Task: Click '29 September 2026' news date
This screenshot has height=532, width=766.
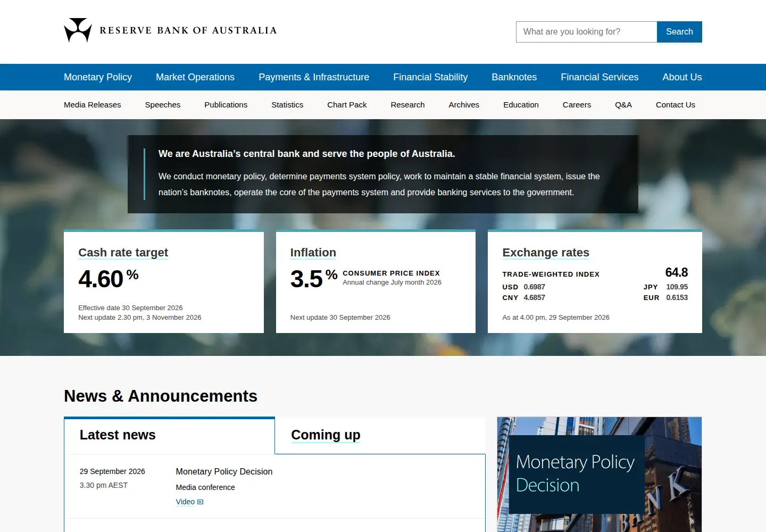Action: 112,471
